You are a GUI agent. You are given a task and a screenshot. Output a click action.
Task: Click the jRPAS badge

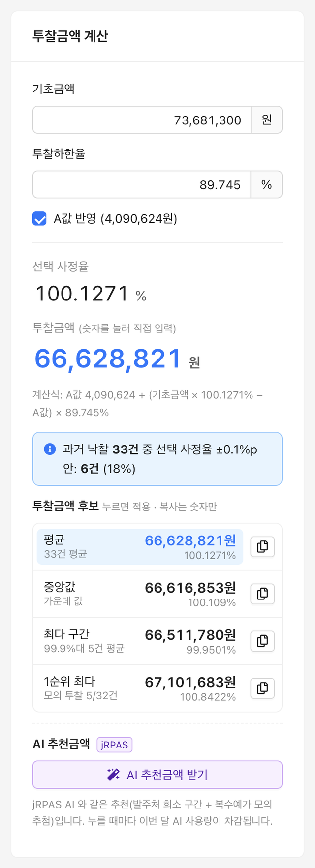pos(115,745)
